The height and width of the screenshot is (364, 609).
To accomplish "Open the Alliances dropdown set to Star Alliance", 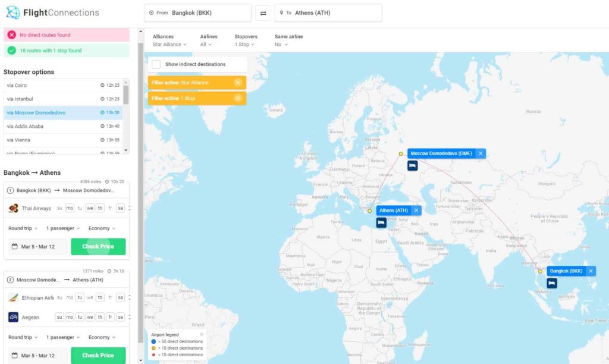I will (x=169, y=45).
